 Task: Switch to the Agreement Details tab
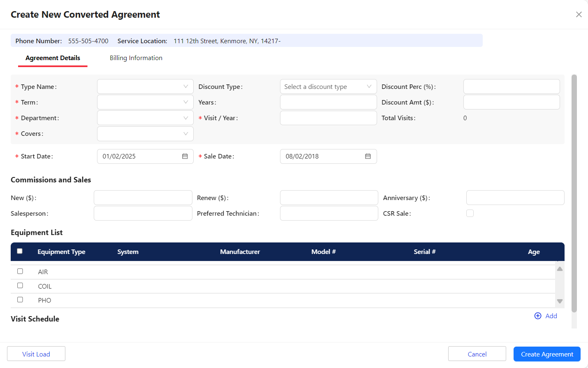pyautogui.click(x=53, y=58)
